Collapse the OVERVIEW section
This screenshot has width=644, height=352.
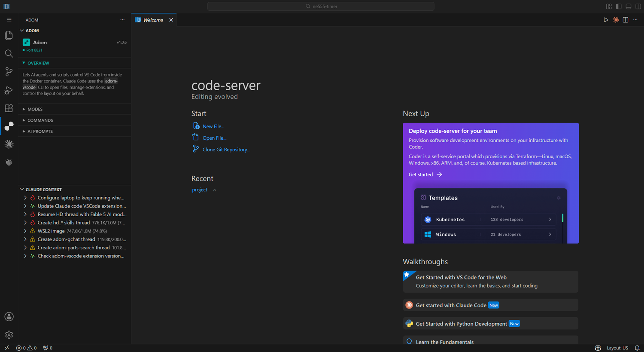point(75,63)
